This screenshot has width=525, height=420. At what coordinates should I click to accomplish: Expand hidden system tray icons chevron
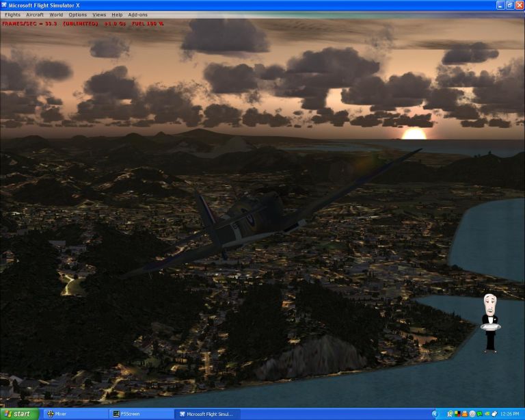(435, 414)
